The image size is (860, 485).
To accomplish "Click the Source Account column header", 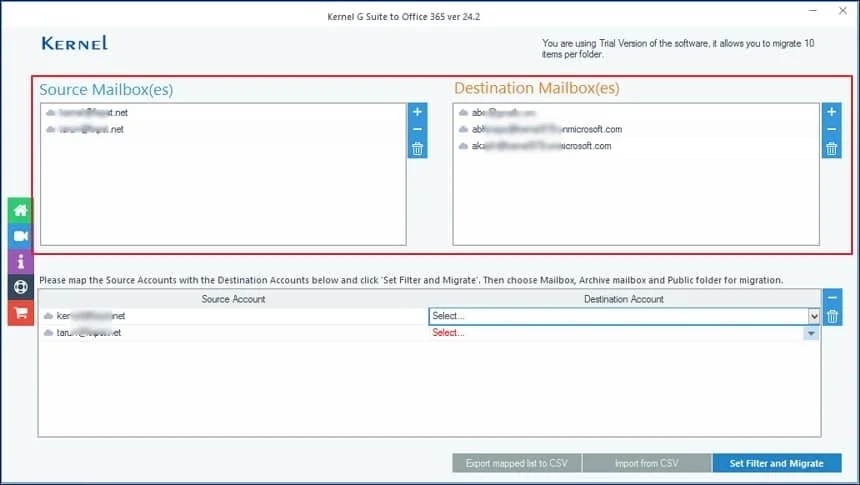I will pos(233,299).
